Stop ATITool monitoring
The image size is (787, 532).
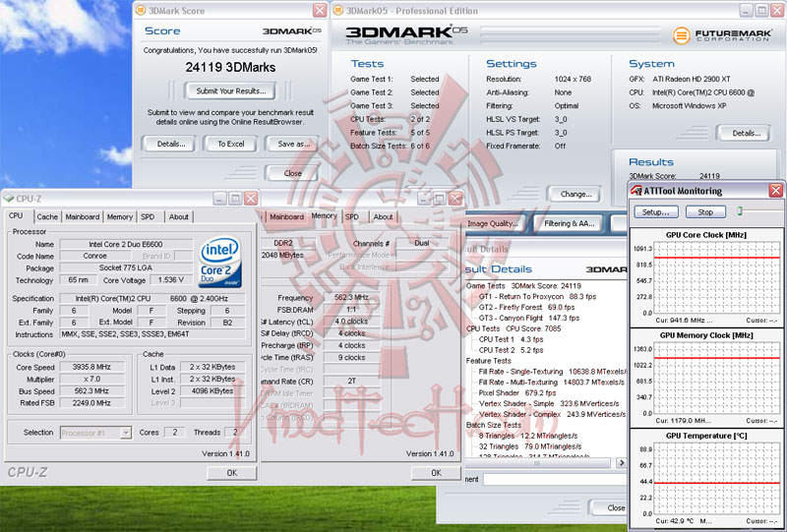pos(705,211)
